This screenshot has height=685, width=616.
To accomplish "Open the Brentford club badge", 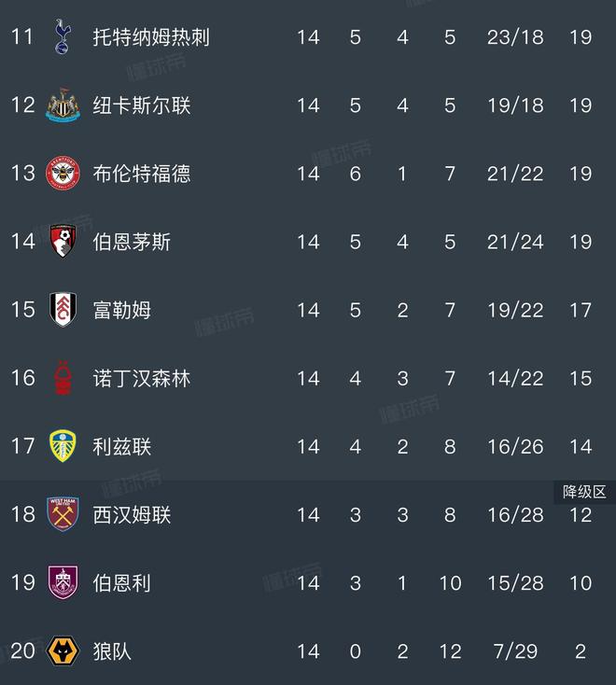I will (63, 173).
